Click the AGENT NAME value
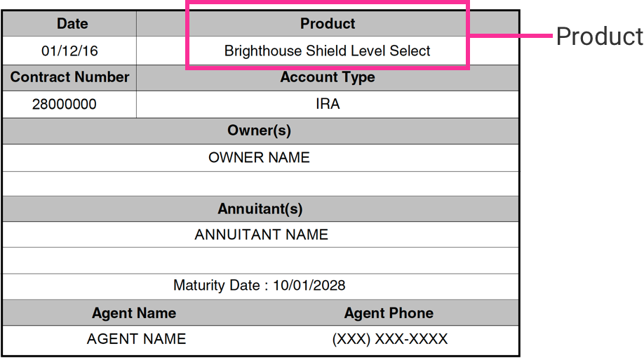Screen dimensions: 644x358 (136, 339)
